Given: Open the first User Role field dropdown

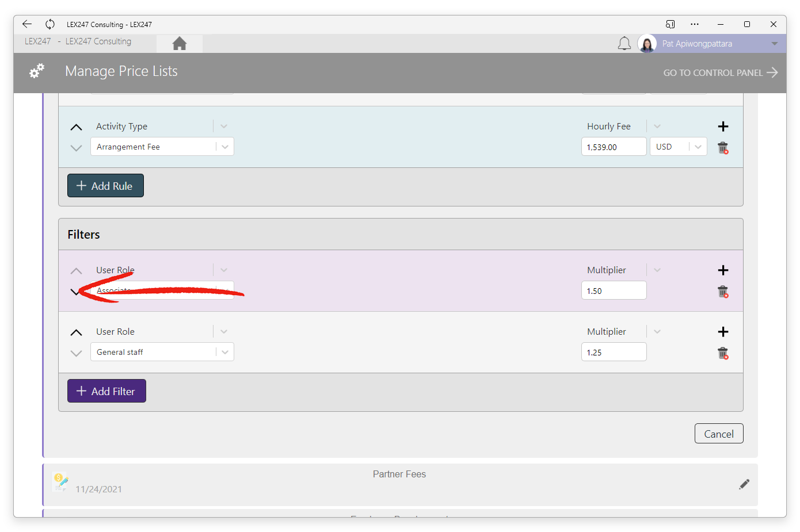Looking at the screenshot, I should [224, 270].
